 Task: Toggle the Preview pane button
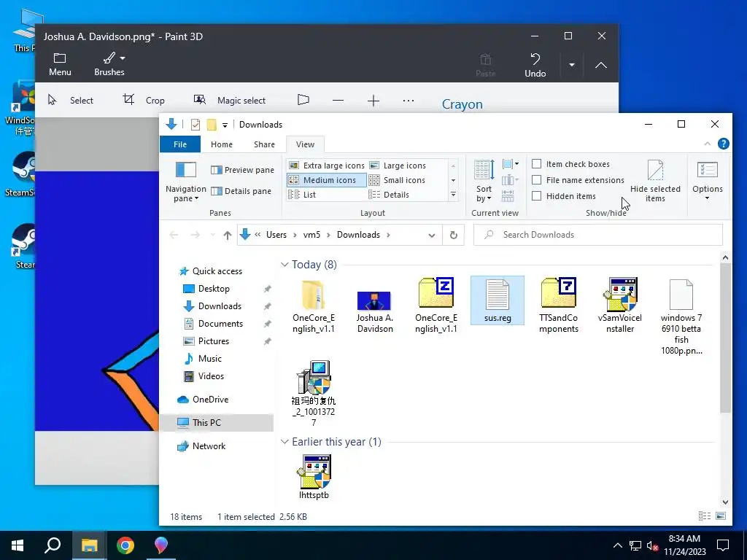click(x=242, y=170)
